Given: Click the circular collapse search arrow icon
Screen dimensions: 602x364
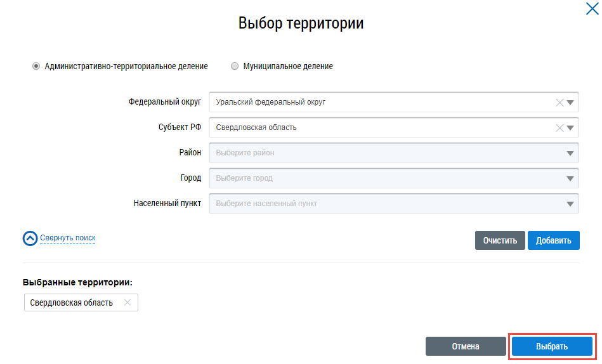Looking at the screenshot, I should point(30,238).
